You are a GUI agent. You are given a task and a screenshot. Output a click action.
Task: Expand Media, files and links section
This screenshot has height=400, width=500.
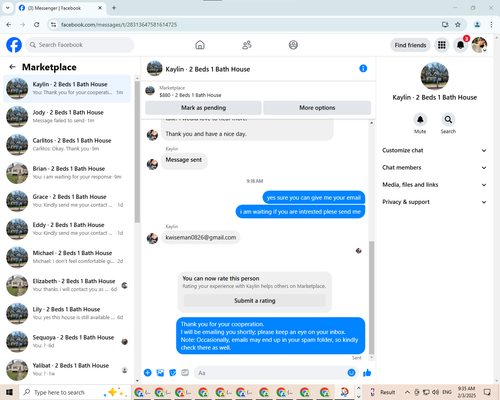434,185
